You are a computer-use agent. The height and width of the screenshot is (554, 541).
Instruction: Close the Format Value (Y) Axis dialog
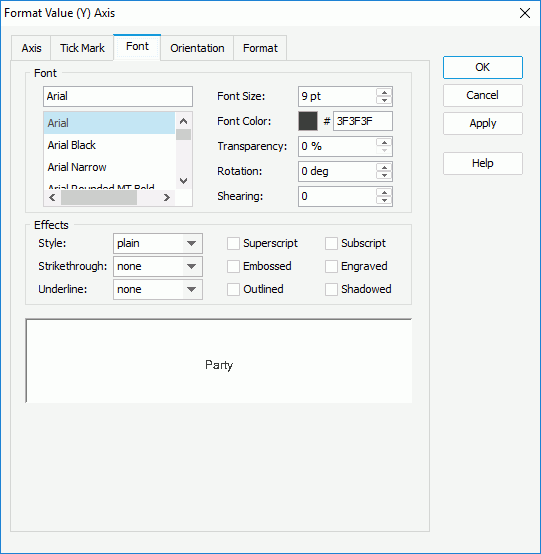click(525, 13)
